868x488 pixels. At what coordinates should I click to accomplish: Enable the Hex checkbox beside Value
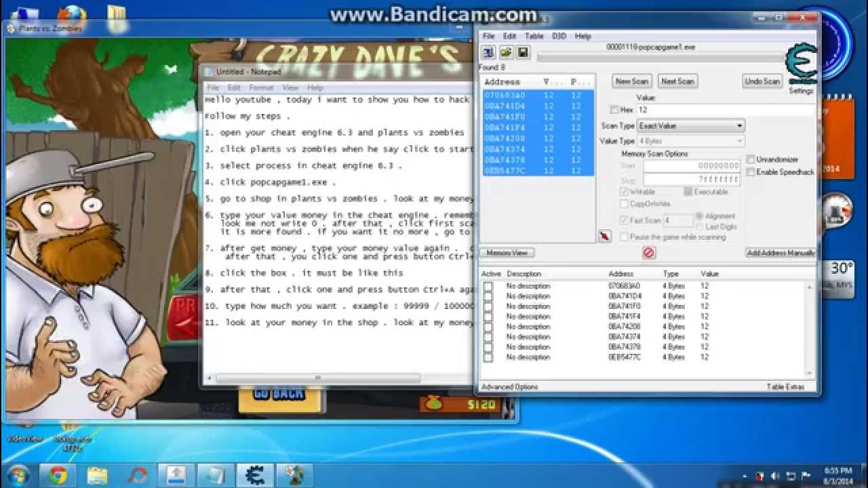tap(614, 110)
